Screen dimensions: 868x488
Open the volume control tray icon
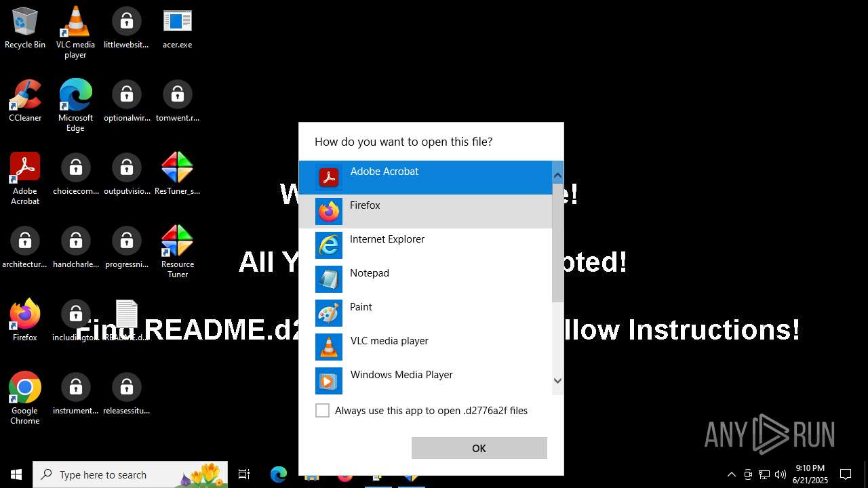[x=781, y=474]
